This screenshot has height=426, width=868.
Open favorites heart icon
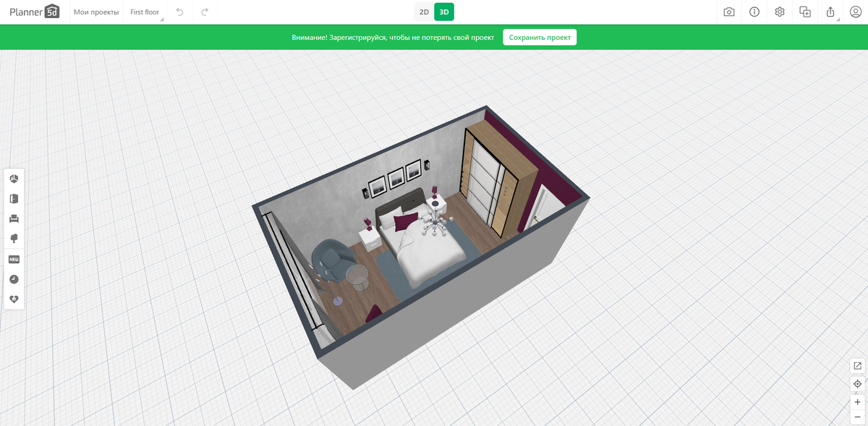[14, 299]
